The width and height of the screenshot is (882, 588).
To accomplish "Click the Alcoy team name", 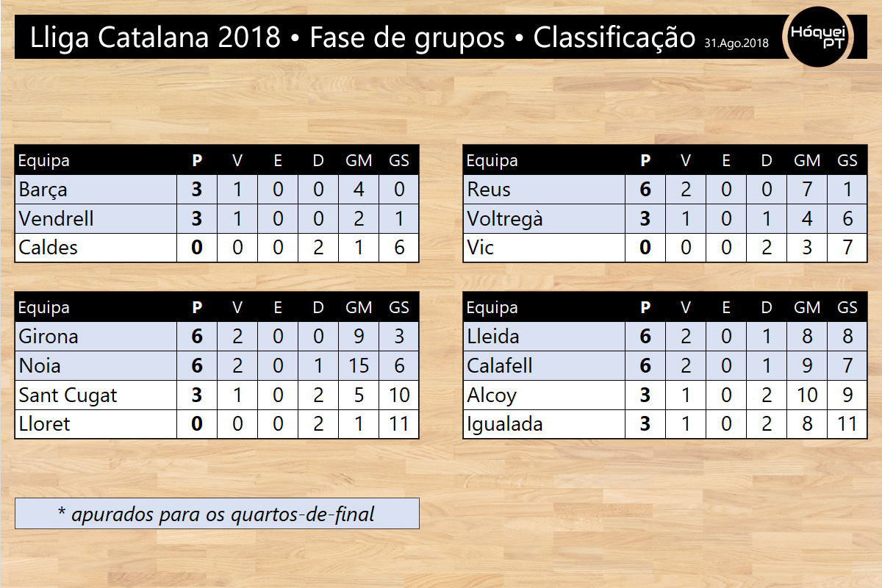I will (x=492, y=395).
